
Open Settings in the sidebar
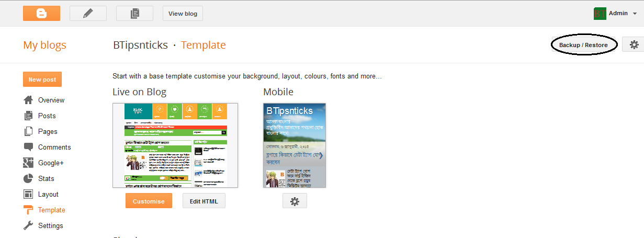tap(51, 225)
